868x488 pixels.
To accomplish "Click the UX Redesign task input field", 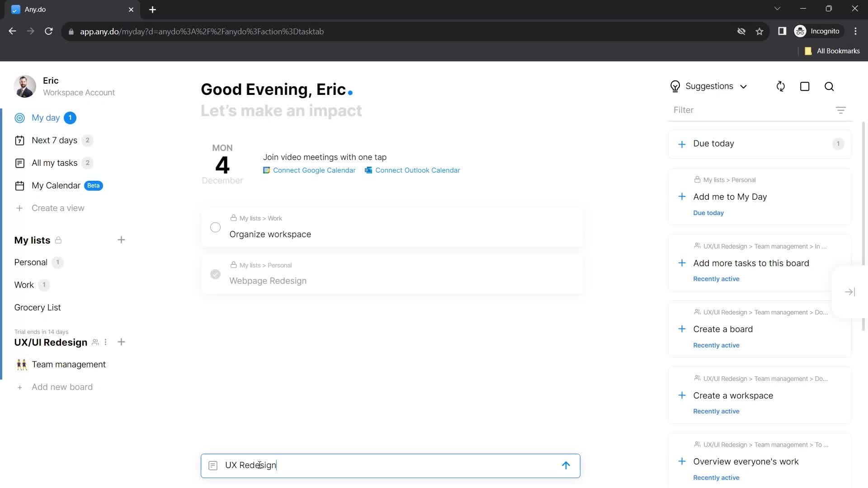I will [391, 465].
